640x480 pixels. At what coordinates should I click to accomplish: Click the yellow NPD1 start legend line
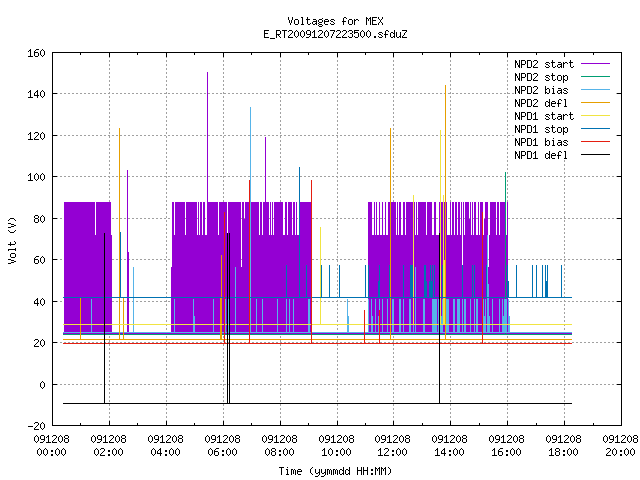595,116
